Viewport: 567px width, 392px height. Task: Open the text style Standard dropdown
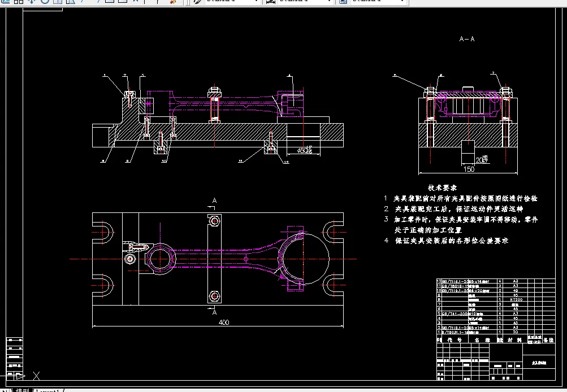click(x=232, y=1)
